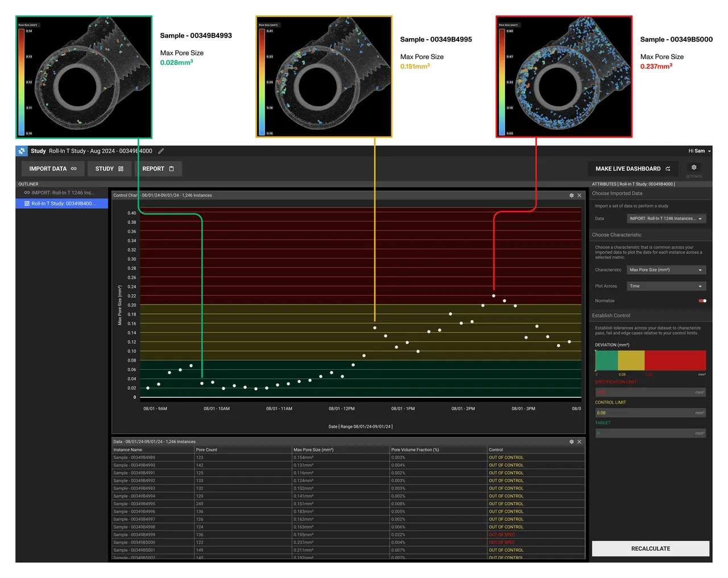728x578 pixels.
Task: Open the Plot Across Time dropdown
Action: point(666,286)
